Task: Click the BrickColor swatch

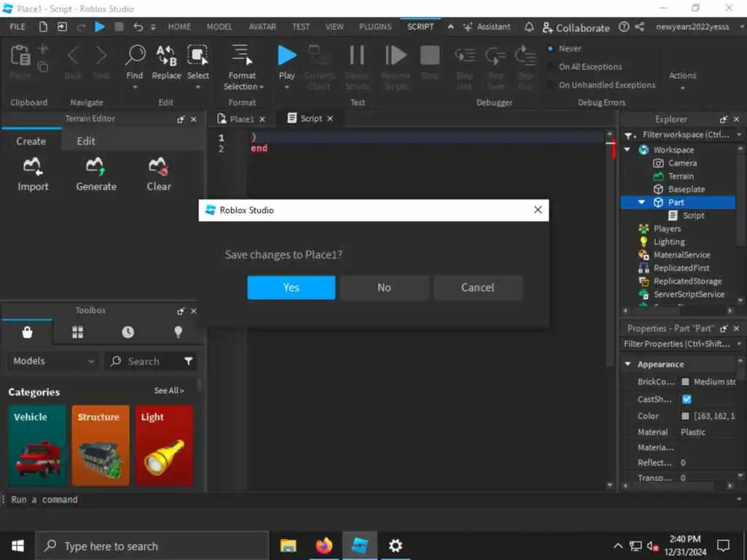Action: 685,381
